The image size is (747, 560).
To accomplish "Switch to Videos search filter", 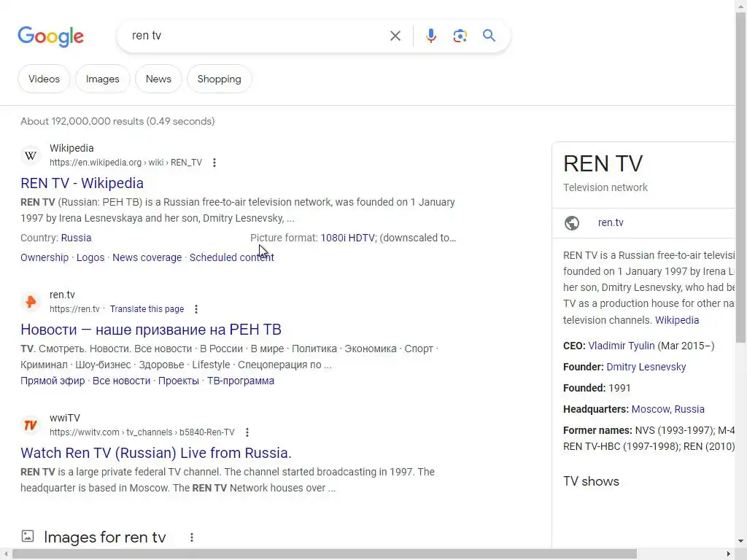I will (44, 79).
